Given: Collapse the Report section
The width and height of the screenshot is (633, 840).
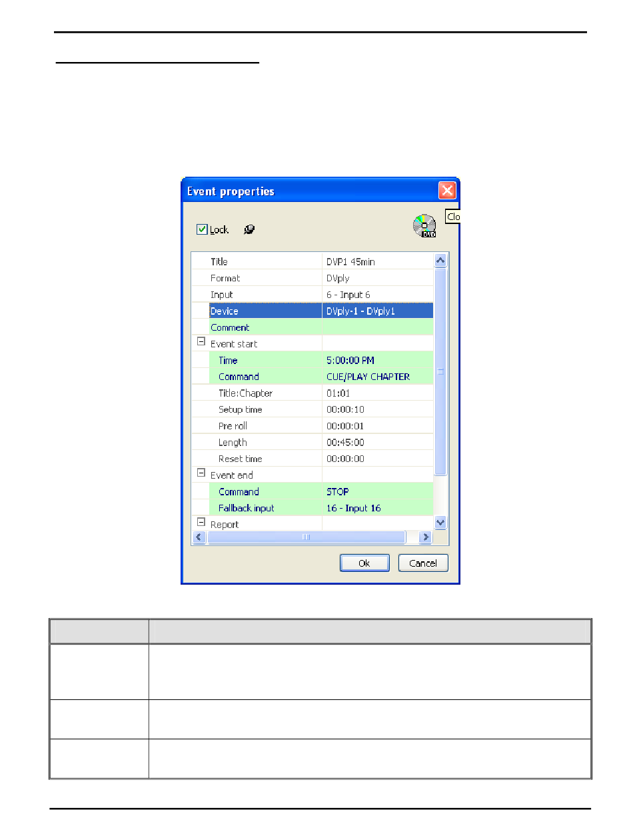Looking at the screenshot, I should (x=201, y=523).
